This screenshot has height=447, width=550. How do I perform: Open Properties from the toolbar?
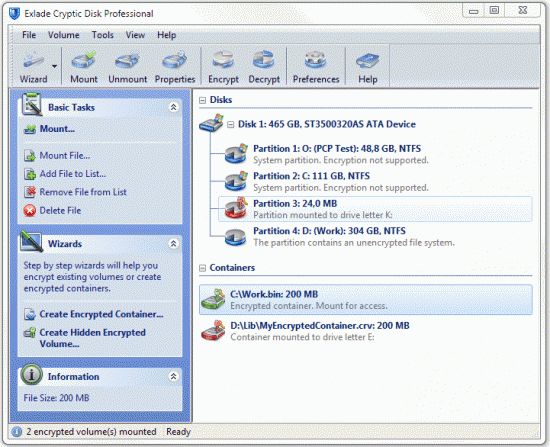pos(175,67)
